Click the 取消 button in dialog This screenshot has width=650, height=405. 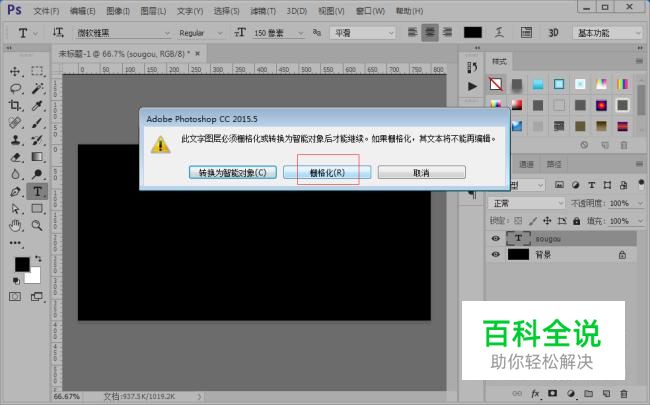(x=422, y=172)
